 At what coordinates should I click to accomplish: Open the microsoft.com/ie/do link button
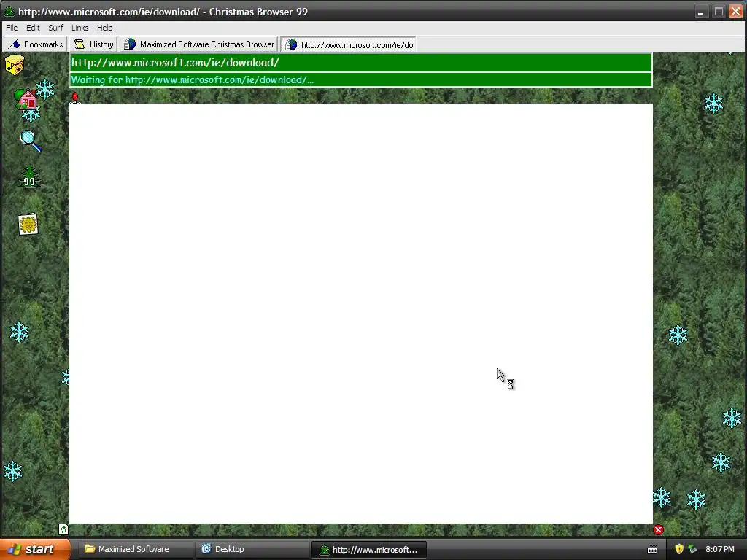(x=349, y=44)
